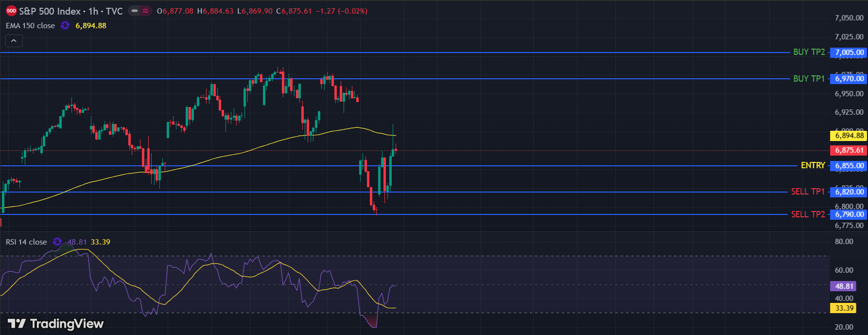868x335 pixels.
Task: Click the purple RSI 48.81 axis tag
Action: (x=844, y=286)
